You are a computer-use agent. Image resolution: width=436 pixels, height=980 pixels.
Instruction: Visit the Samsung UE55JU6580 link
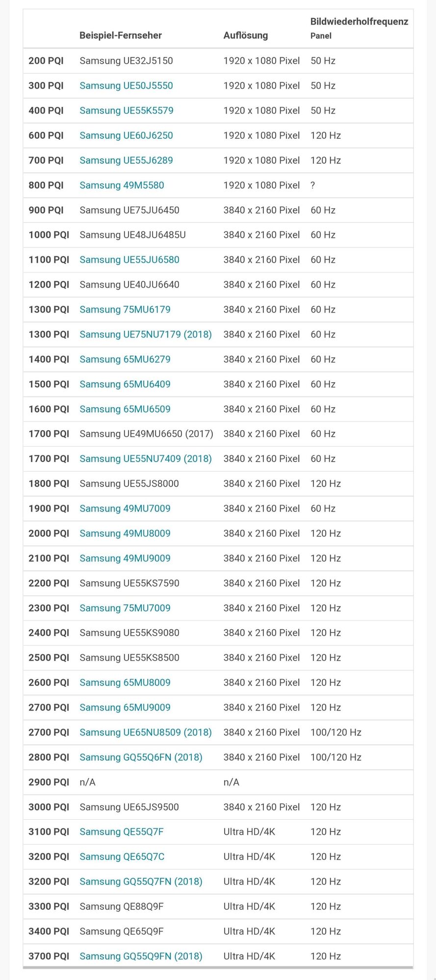pos(129,260)
